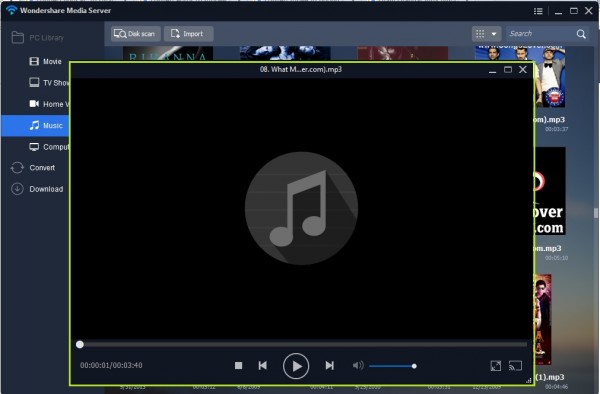Image resolution: width=600 pixels, height=394 pixels.
Task: Click the playback progress bar
Action: [x=302, y=344]
